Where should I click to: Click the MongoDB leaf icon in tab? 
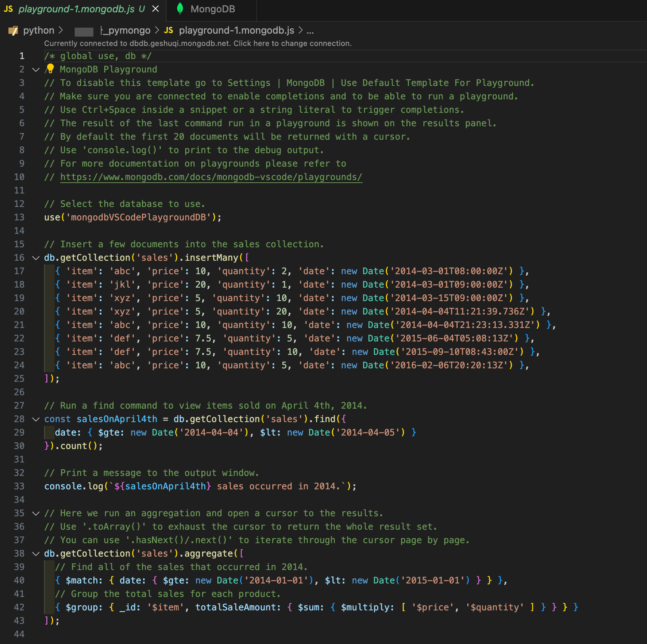(x=180, y=9)
